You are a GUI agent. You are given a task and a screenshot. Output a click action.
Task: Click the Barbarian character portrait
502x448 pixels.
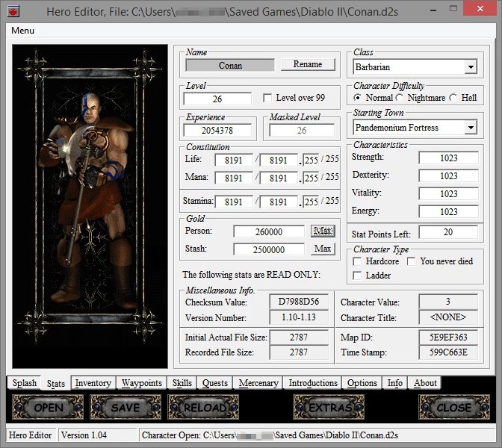90,206
